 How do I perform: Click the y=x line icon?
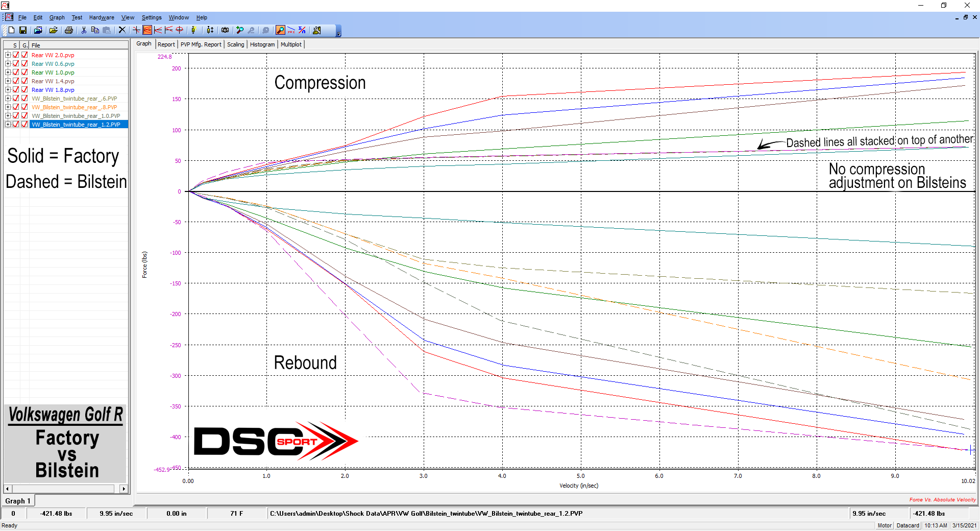(x=291, y=30)
